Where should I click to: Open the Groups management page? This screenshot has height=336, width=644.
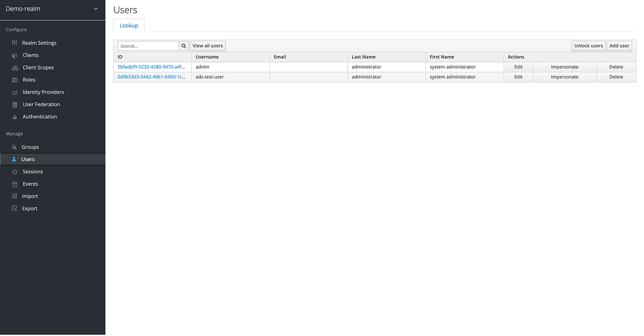30,147
